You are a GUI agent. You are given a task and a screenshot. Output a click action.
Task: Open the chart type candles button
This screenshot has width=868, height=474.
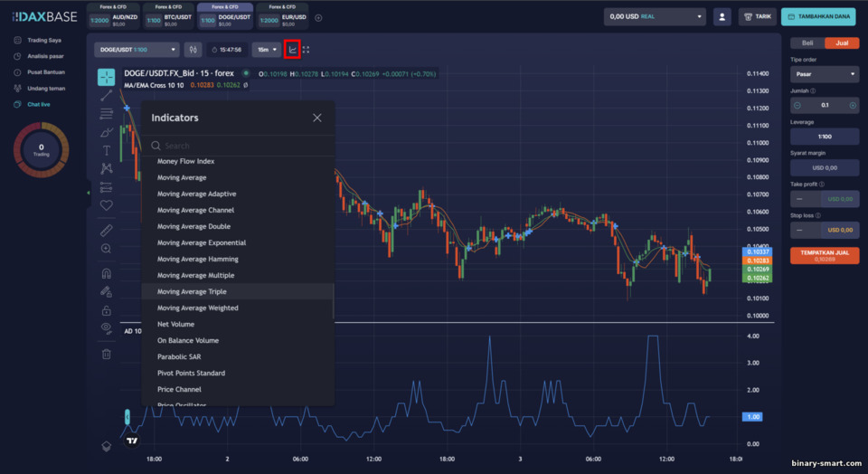tap(193, 49)
